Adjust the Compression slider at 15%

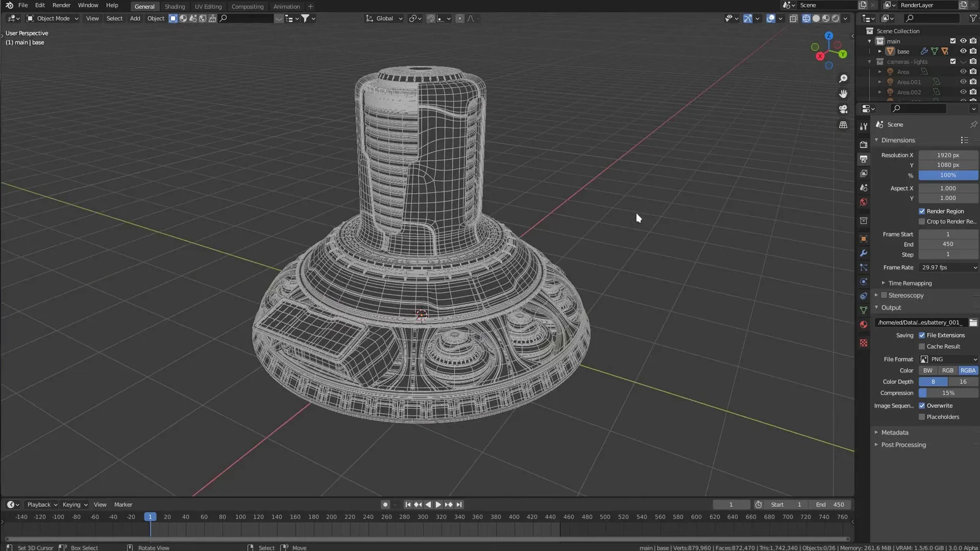tap(948, 392)
